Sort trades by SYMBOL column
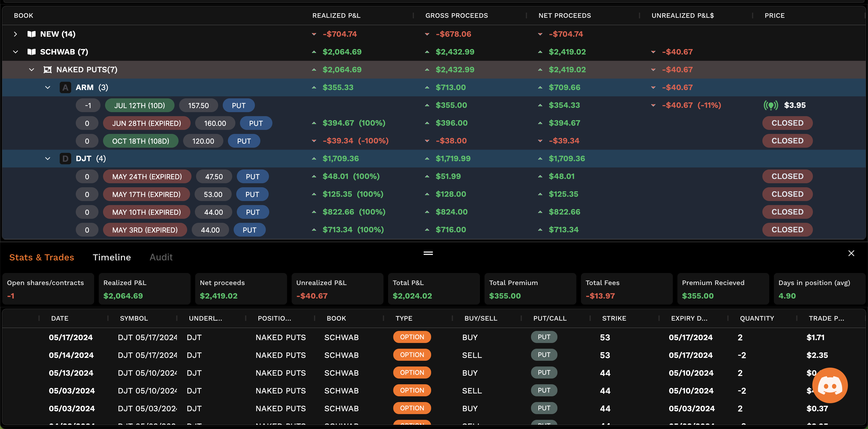868x429 pixels. [x=134, y=318]
